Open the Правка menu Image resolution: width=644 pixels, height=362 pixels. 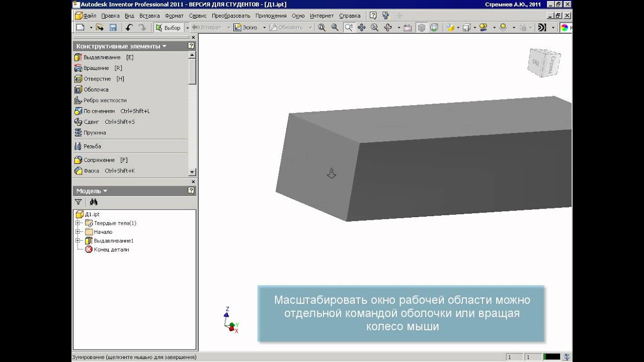(x=110, y=16)
